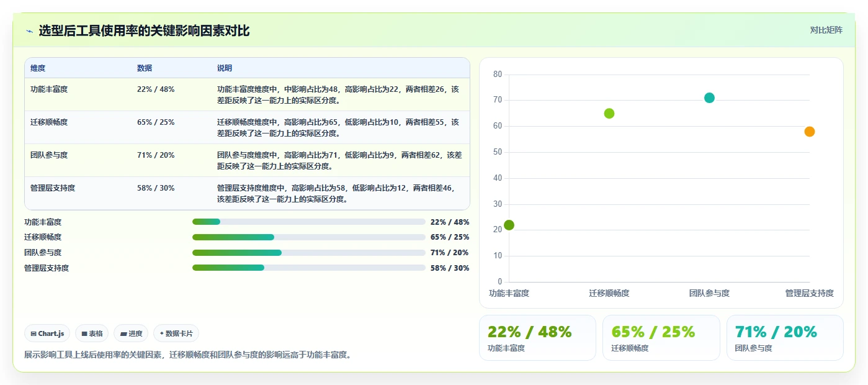
Task: Click the 说明 column header
Action: tap(225, 68)
